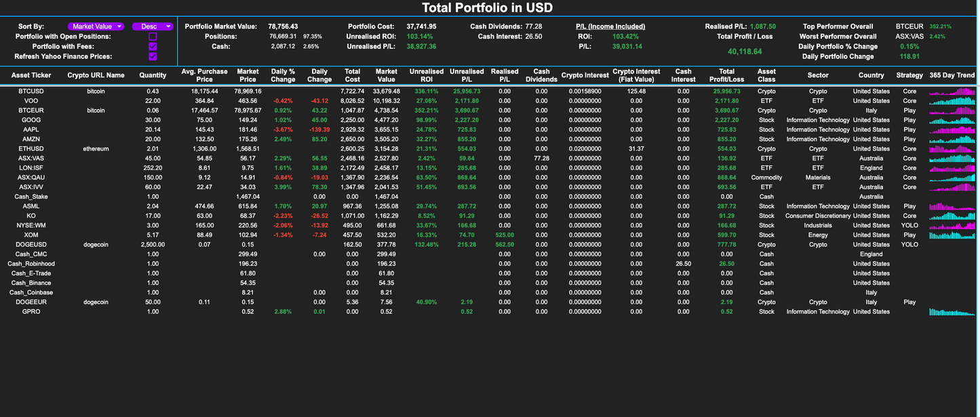The height and width of the screenshot is (417, 980).
Task: Select the Cash_Robinhood ticker cell
Action: point(31,264)
